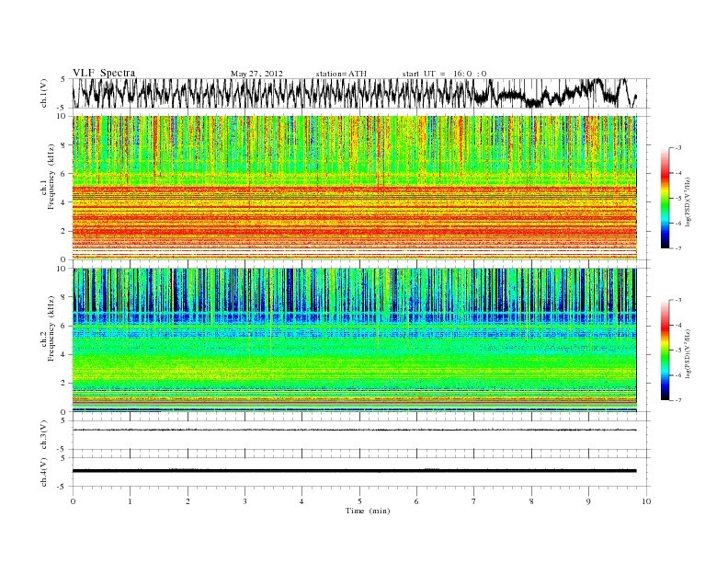Click the "-3" tick on upper colorbar
Screen dimensions: 728x563
(x=677, y=148)
